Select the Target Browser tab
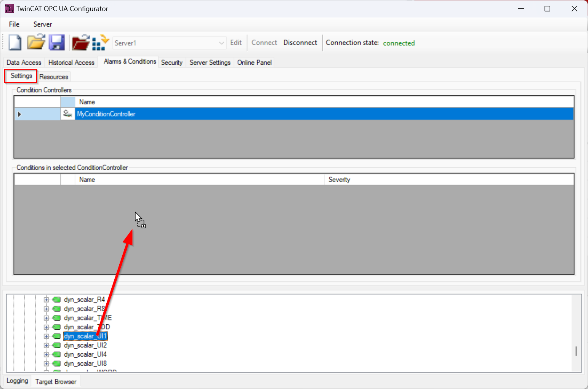 (x=56, y=381)
